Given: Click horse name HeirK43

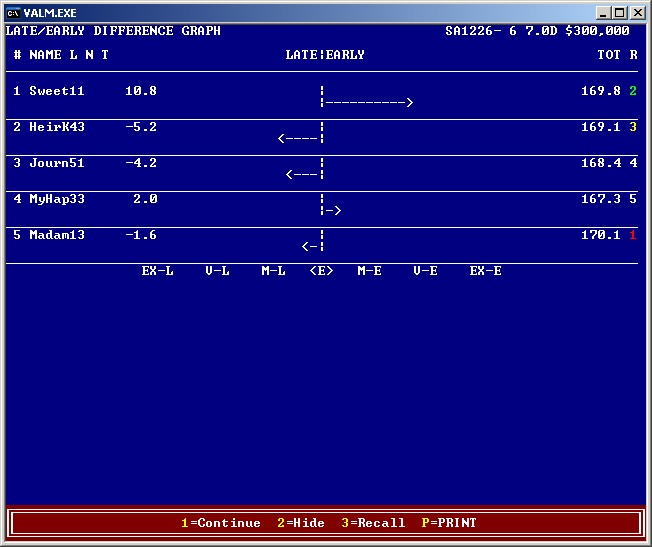Looking at the screenshot, I should pyautogui.click(x=57, y=127).
